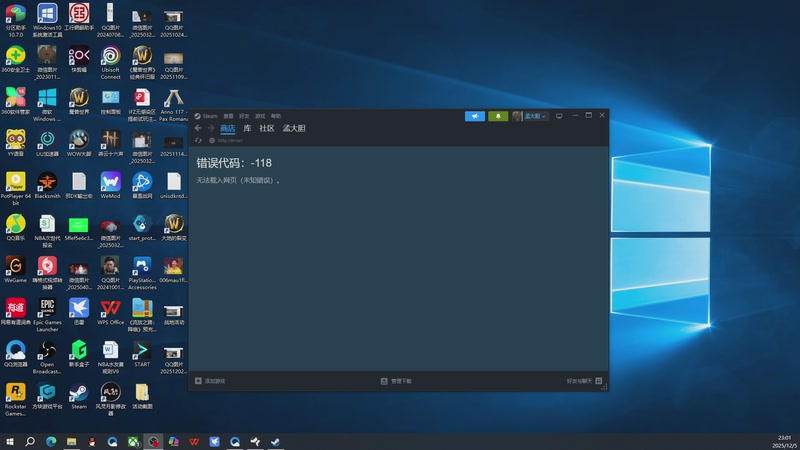Click 添加游戏 at Steam's bottom left

[x=210, y=381]
